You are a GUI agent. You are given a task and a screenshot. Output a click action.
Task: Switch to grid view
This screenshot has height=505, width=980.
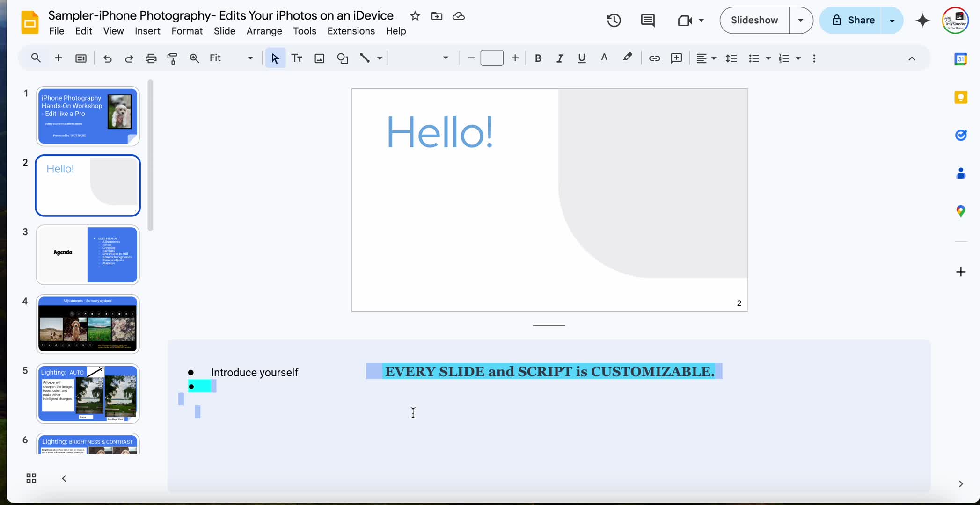31,478
